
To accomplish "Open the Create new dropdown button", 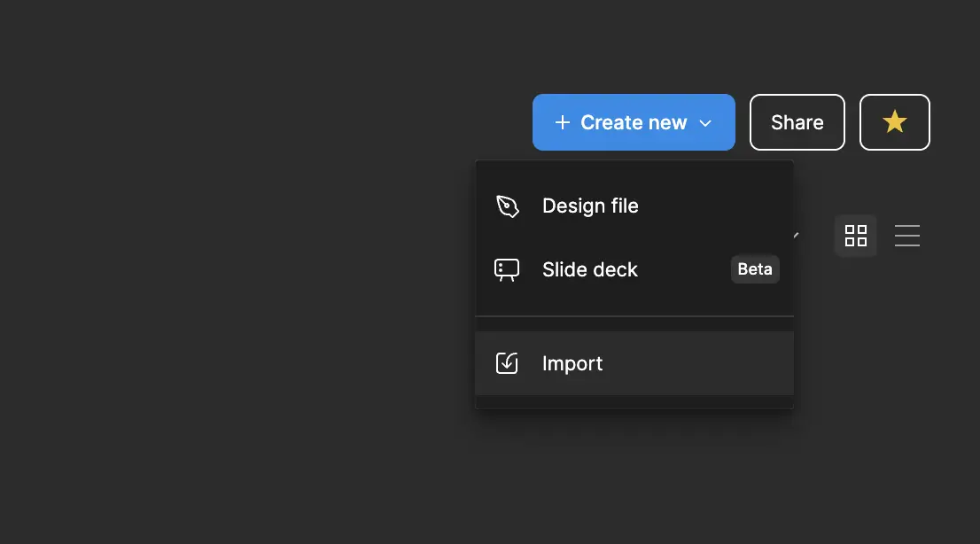I will click(634, 122).
